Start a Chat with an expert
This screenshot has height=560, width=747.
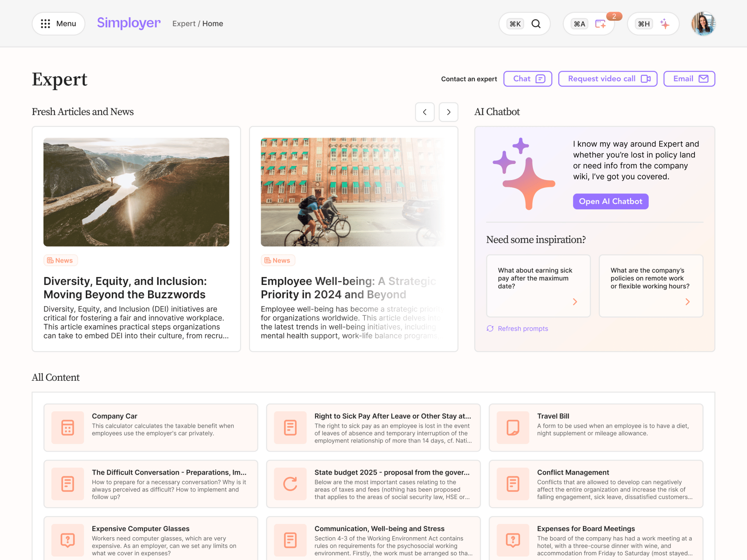(x=528, y=79)
